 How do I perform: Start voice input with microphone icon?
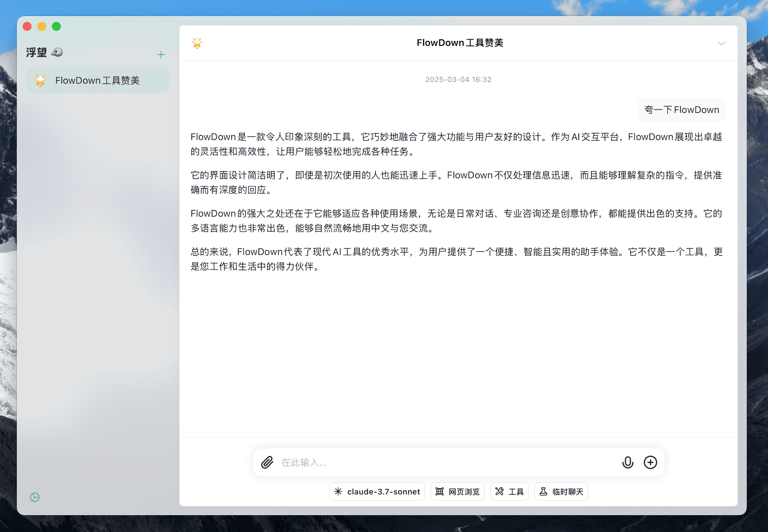click(627, 462)
